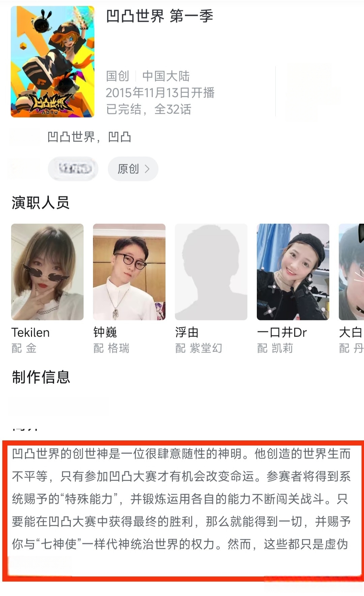
Task: Tap the alias line 凹凸世界, 凹凸
Action: (89, 137)
